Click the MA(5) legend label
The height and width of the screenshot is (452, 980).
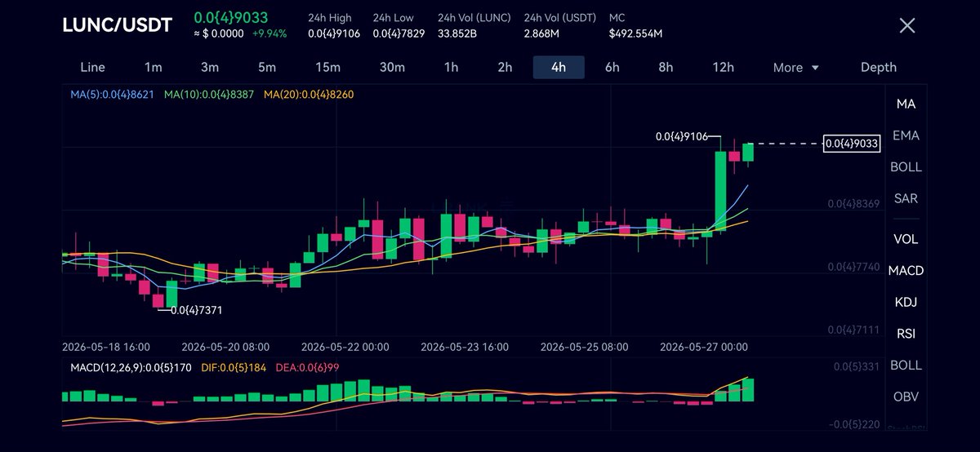(112, 95)
